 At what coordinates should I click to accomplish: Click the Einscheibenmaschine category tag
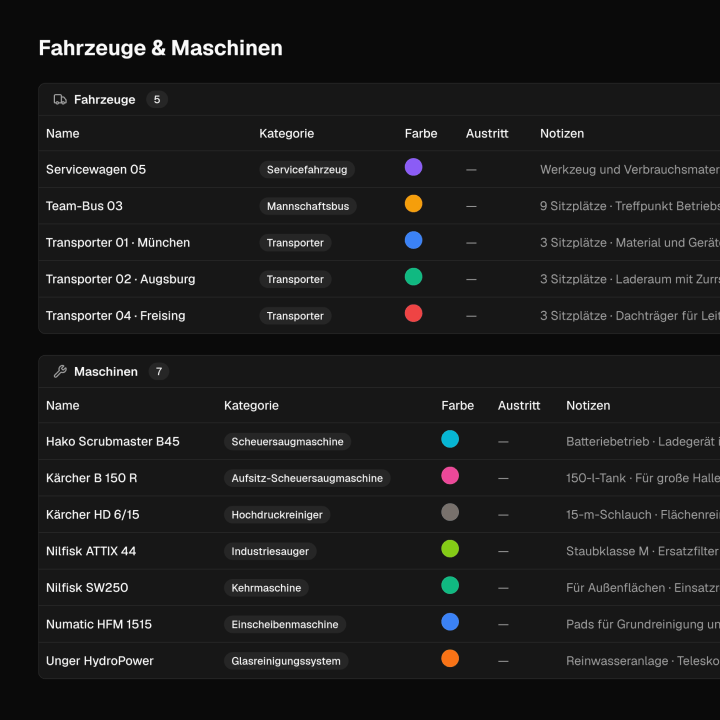click(285, 624)
